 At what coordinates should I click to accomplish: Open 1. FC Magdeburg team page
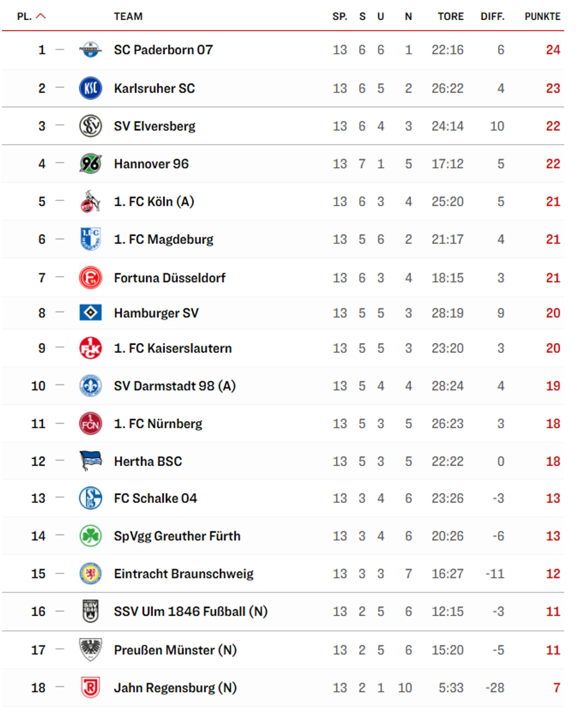[x=164, y=239]
